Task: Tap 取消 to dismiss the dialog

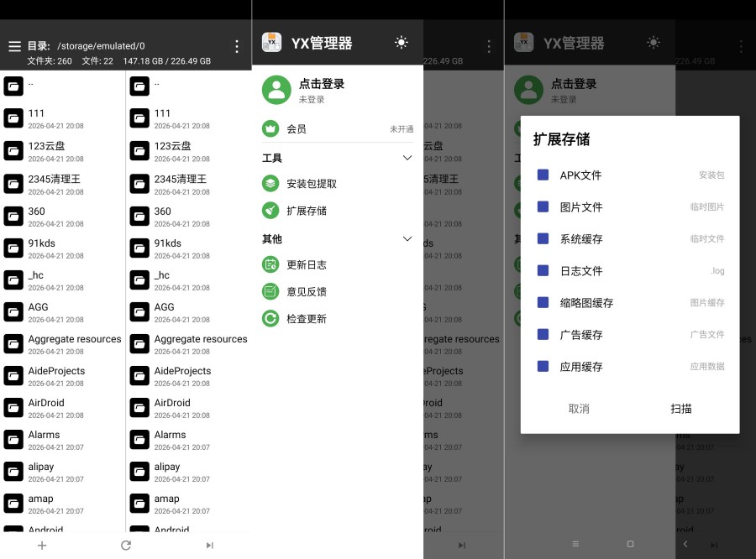Action: 578,409
